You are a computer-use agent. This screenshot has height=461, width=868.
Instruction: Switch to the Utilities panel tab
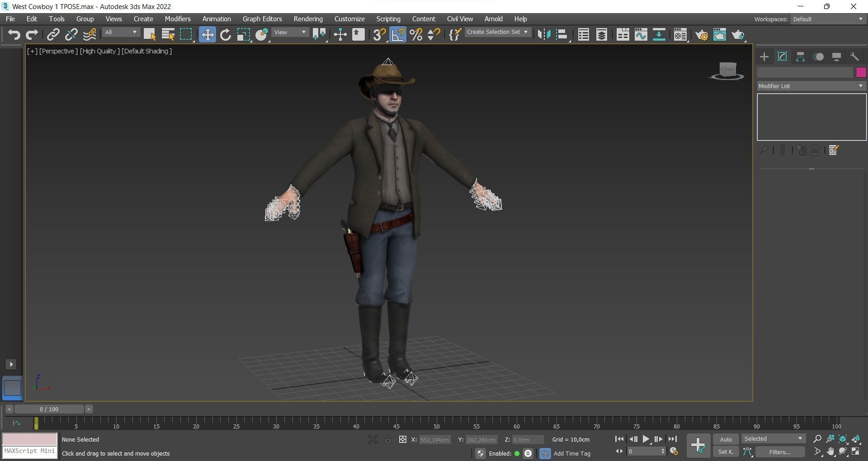pos(854,56)
